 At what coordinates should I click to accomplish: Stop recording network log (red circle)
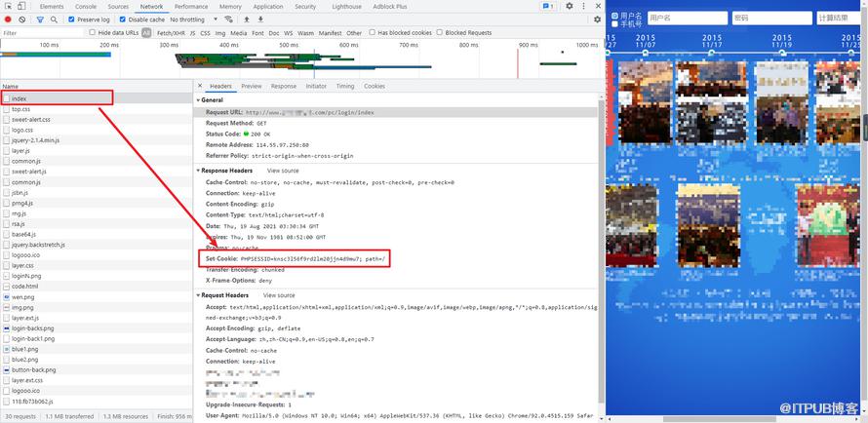(x=8, y=19)
